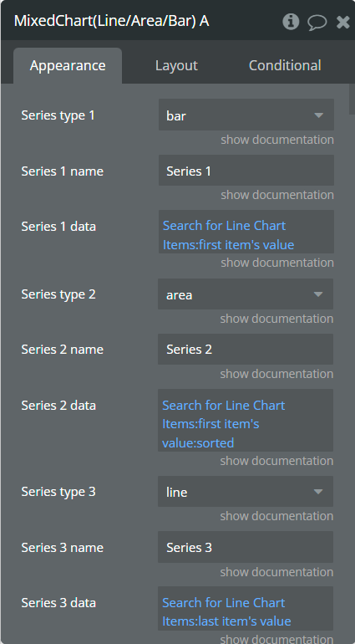The image size is (355, 644).
Task: Show documentation under Series 1 name
Action: [x=277, y=195]
